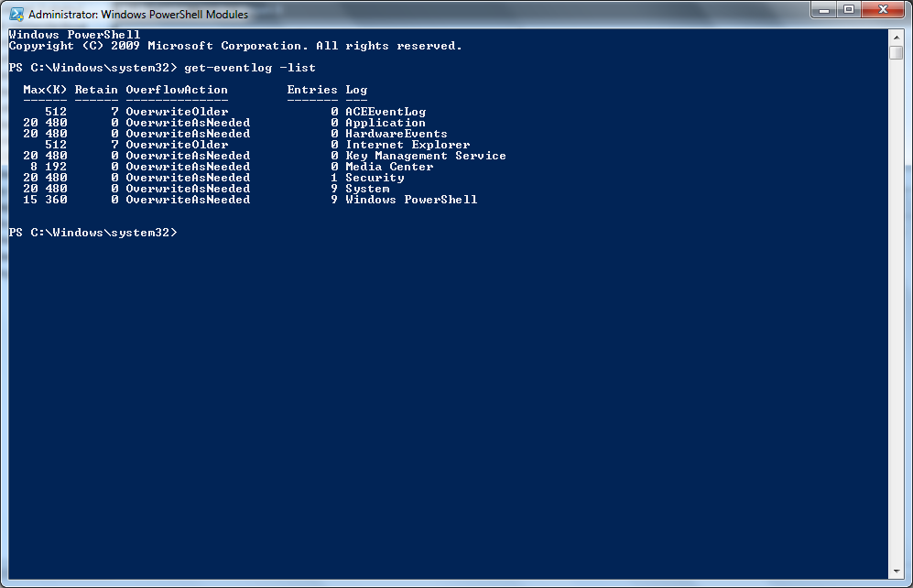Click the OverflowAction column header
The height and width of the screenshot is (588, 913).
click(177, 90)
